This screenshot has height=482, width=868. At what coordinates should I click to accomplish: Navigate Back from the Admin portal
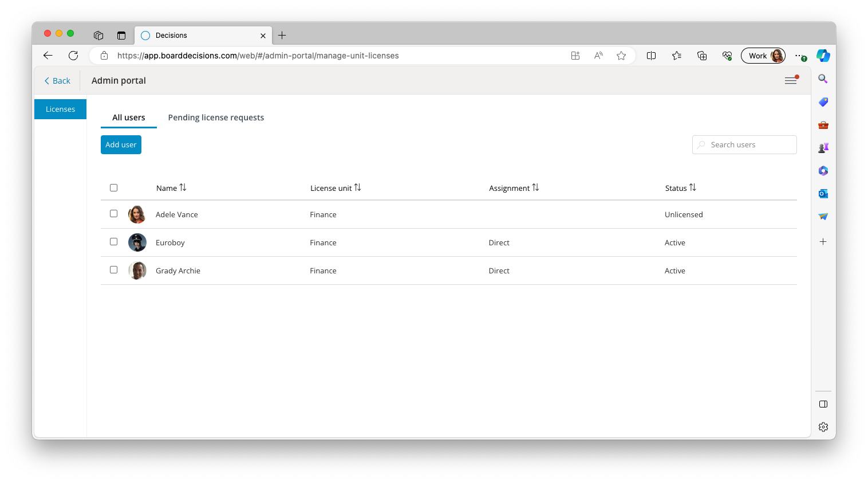pos(56,80)
